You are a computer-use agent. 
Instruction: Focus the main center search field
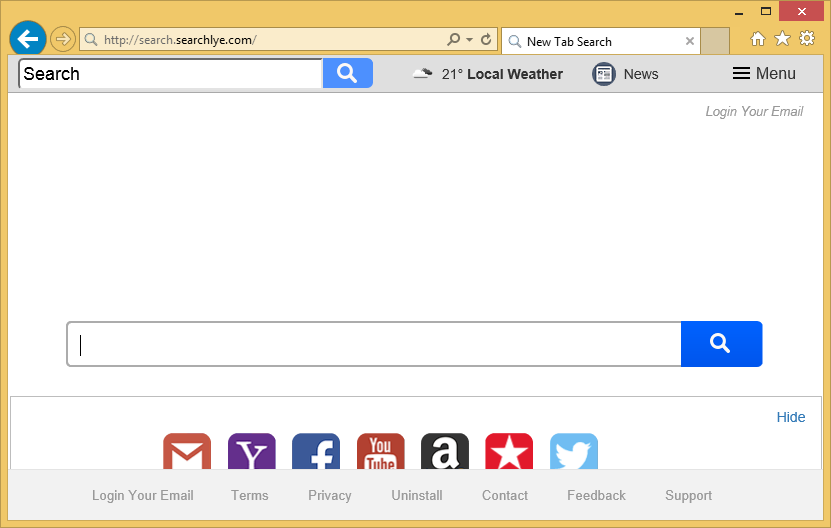pyautogui.click(x=374, y=344)
